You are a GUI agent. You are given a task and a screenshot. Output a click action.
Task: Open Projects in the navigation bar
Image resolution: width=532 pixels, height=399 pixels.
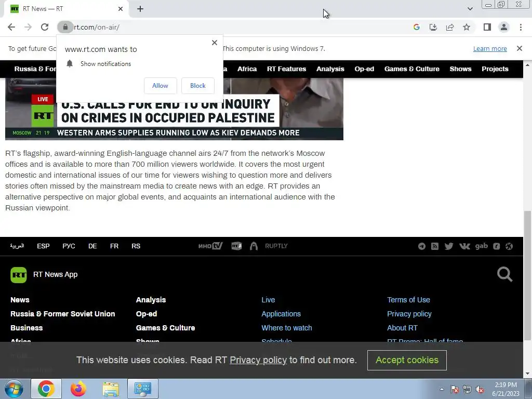tap(495, 69)
